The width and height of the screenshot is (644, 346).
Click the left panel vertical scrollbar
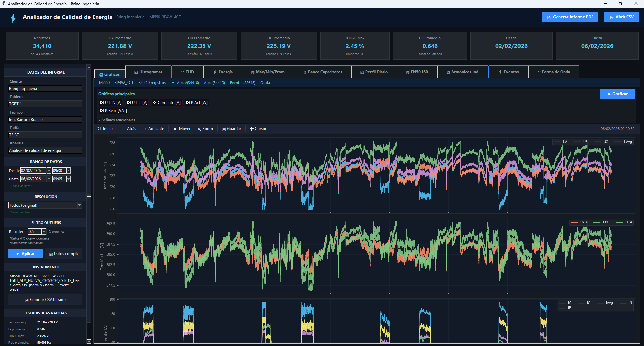[89, 196]
